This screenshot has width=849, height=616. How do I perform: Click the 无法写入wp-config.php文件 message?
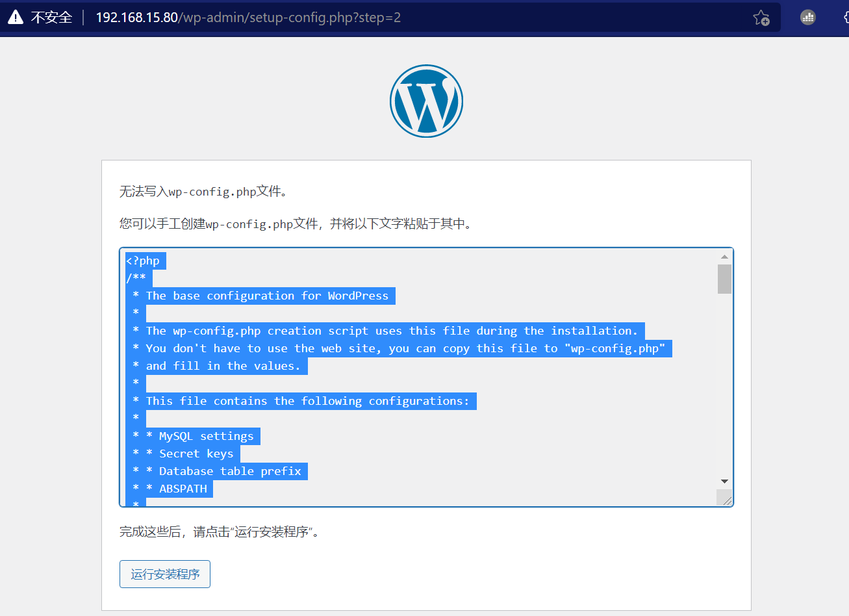tap(203, 192)
